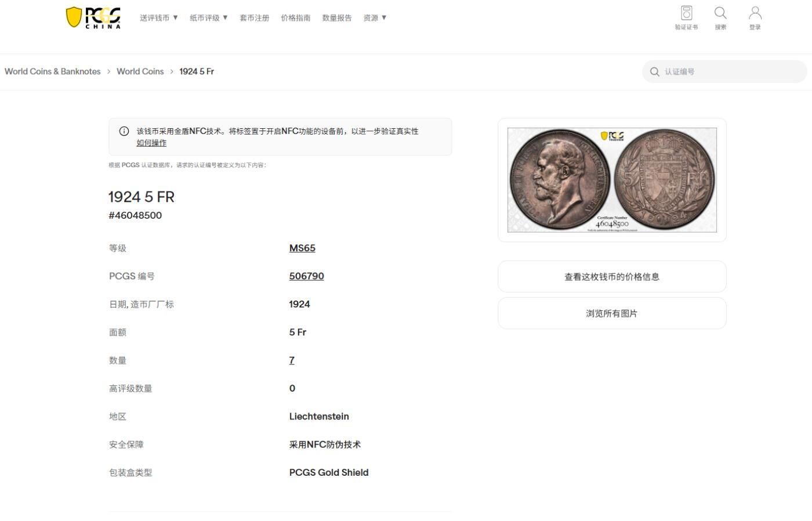Click the 高评级数量 label
This screenshot has width=812, height=521.
coord(130,388)
